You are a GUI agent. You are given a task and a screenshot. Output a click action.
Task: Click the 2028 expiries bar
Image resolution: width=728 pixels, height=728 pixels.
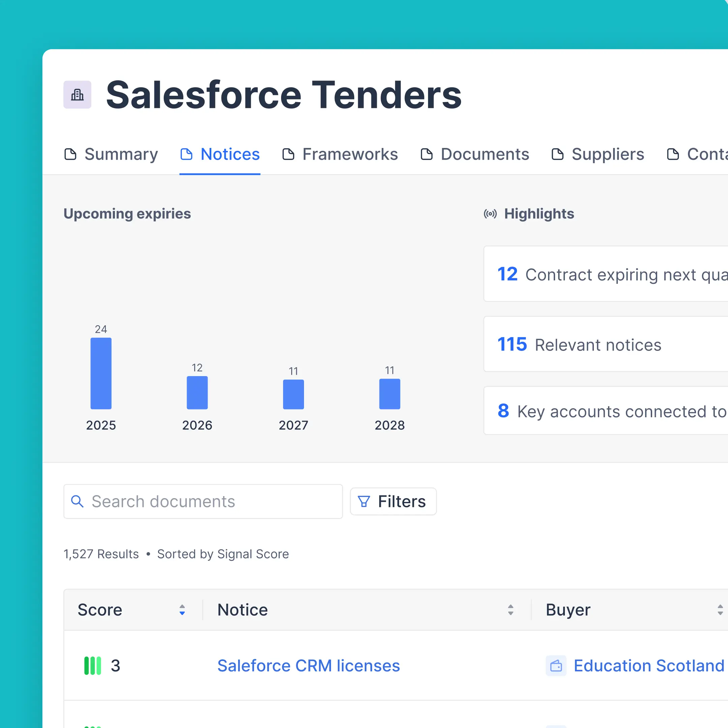(390, 394)
